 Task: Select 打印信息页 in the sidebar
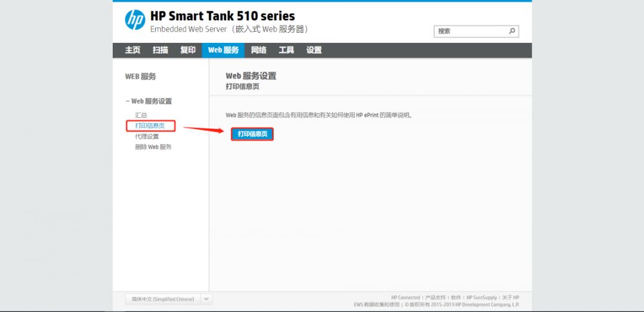(150, 126)
